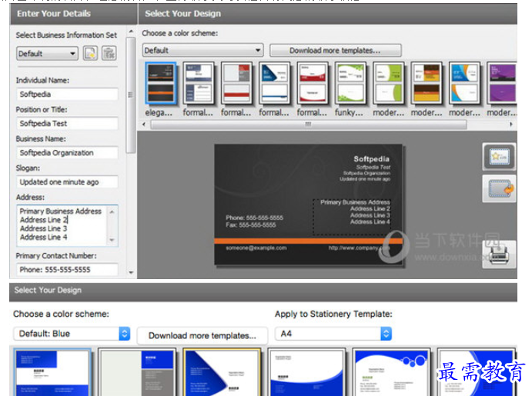532x396 pixels.
Task: Click the Apply to Stationery Template label
Action: pos(333,314)
